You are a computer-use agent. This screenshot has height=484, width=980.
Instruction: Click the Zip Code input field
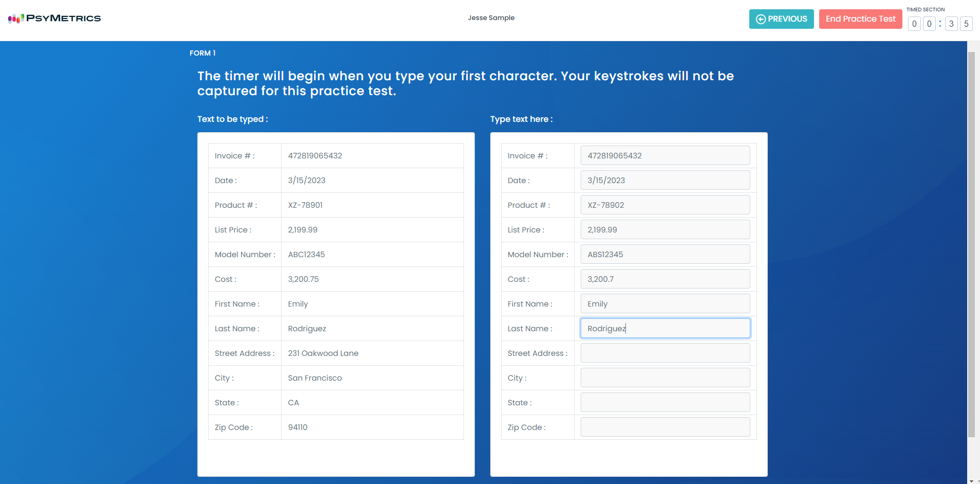[x=665, y=427]
